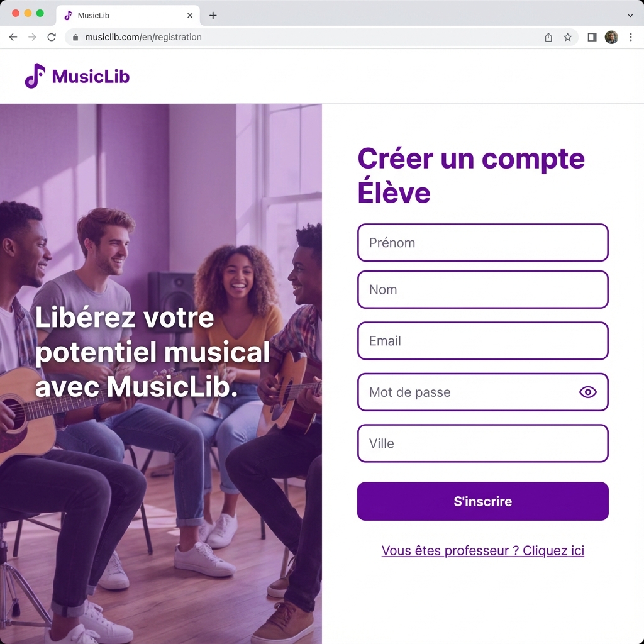The height and width of the screenshot is (644, 644).
Task: Open the browser side panel icon
Action: [x=592, y=37]
